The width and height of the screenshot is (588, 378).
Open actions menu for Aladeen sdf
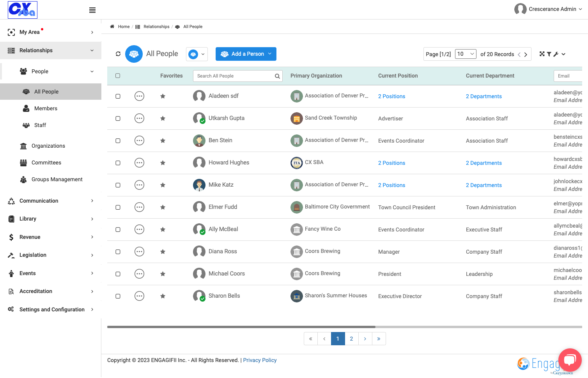point(139,96)
